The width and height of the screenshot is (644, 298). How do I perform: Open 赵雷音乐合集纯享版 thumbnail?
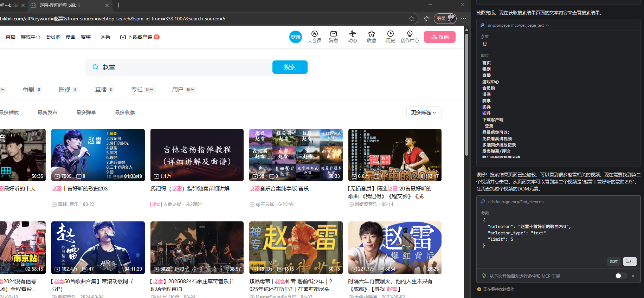[x=296, y=155]
